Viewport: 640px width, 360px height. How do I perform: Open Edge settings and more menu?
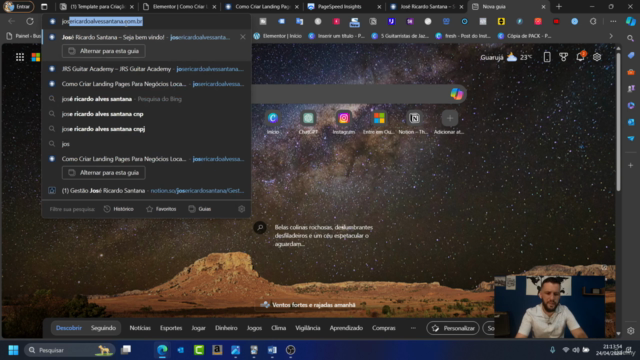tap(613, 21)
